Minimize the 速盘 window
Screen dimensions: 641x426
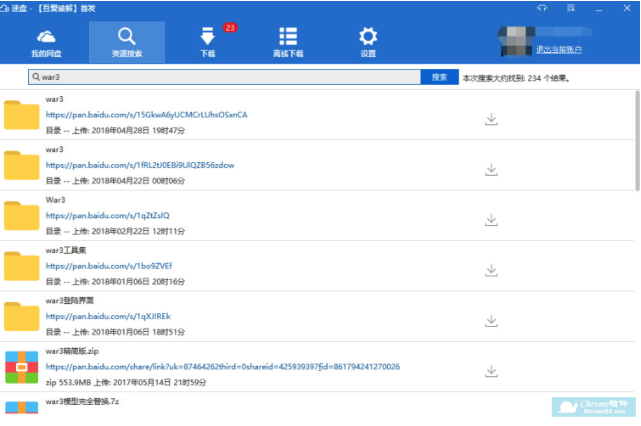pos(599,9)
